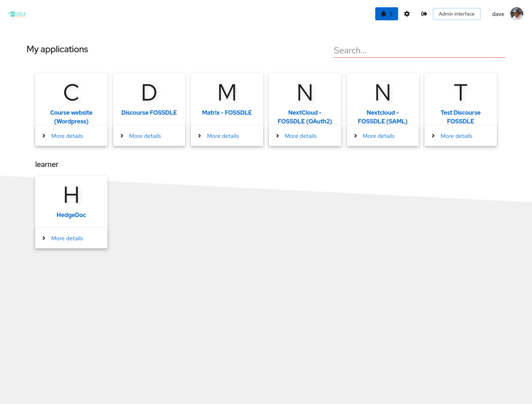This screenshot has height=404, width=532.
Task: Expand More details for Course website
Action: (x=67, y=136)
